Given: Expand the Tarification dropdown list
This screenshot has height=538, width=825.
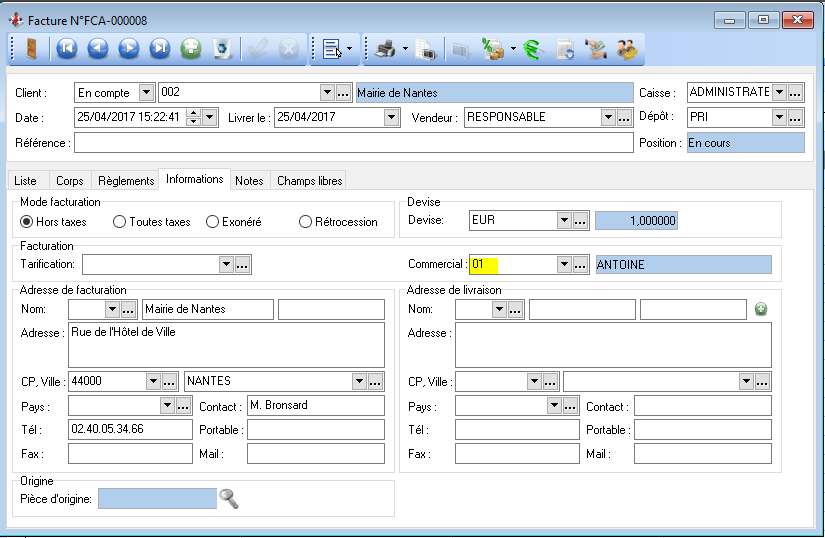Looking at the screenshot, I should (x=225, y=265).
